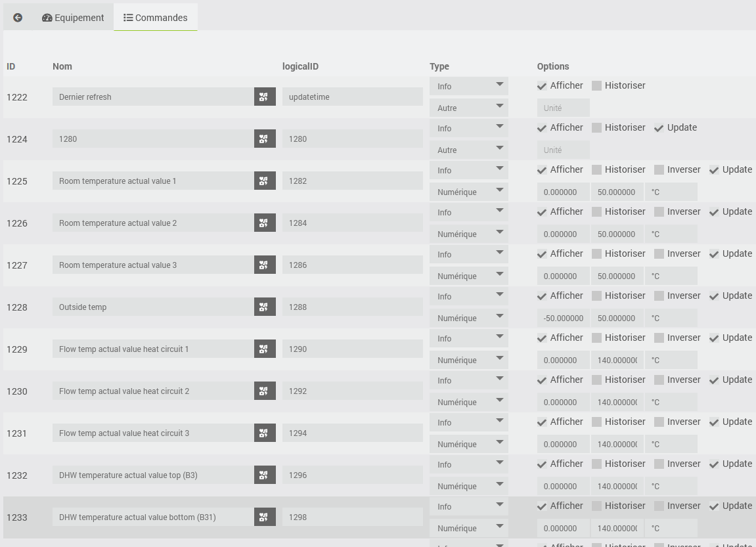Viewport: 756px width, 547px height.
Task: Click icon button beside Outside temp name
Action: 264,307
